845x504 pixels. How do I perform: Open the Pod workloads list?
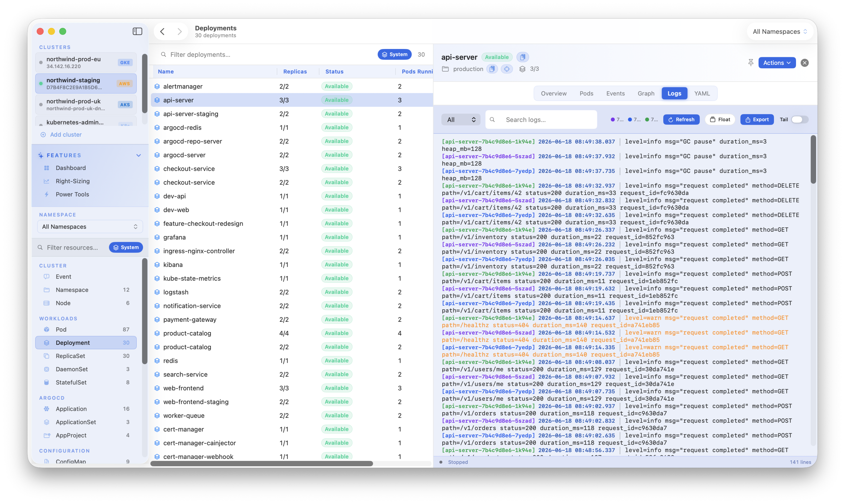[86, 329]
